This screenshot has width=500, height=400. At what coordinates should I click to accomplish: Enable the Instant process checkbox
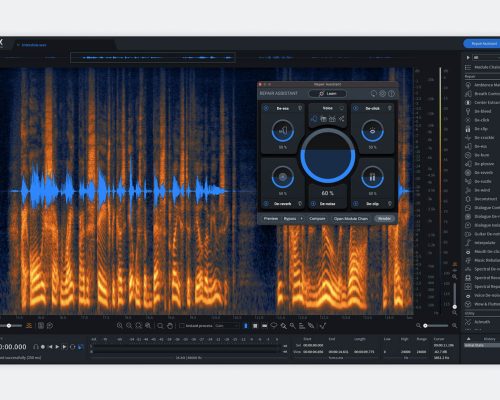(182, 326)
